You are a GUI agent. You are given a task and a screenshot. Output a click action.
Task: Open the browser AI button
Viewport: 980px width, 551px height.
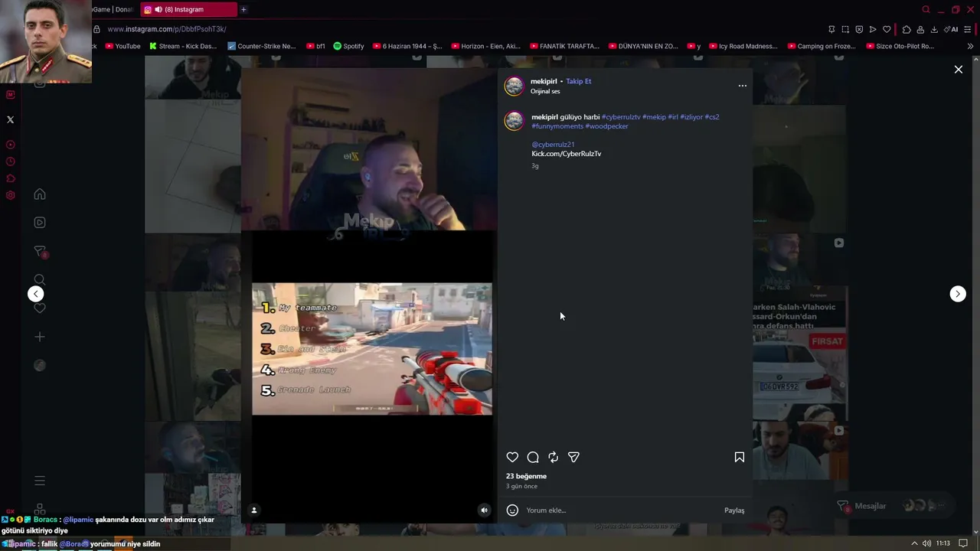point(951,29)
